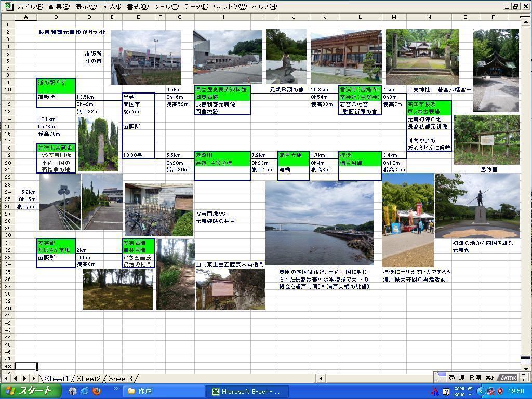Open the スタート button
The width and height of the screenshot is (532, 399).
(29, 391)
